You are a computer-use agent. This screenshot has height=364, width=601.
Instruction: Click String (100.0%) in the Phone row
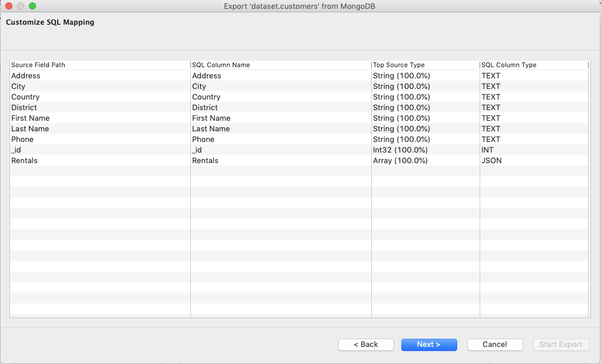425,139
